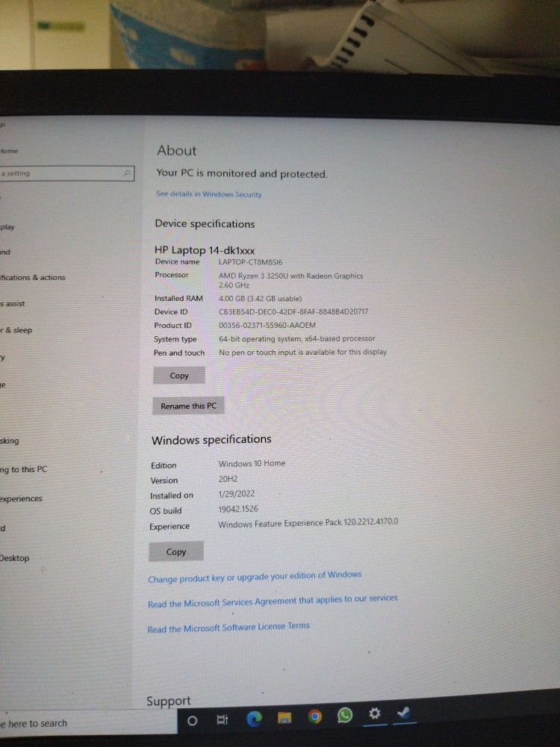The image size is (560, 747).
Task: Click Windows specifications heading
Action: point(211,439)
